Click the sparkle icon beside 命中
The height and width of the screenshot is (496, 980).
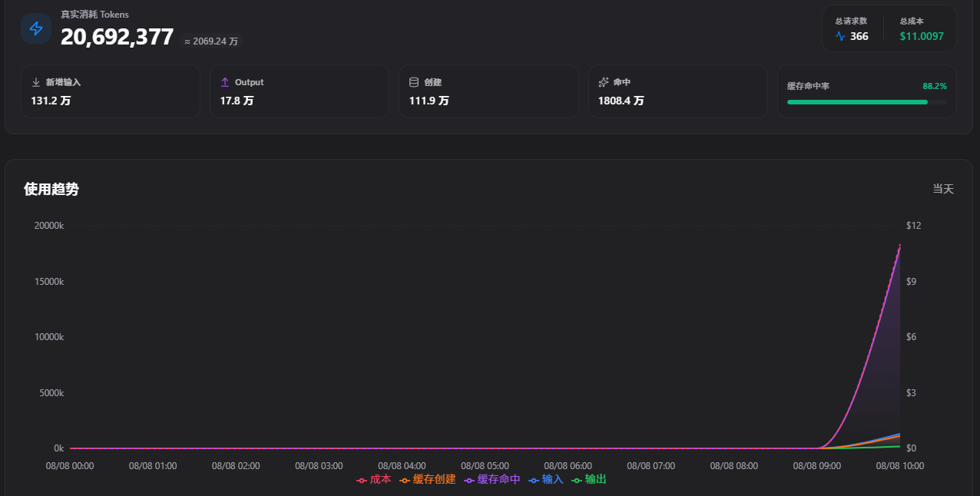(x=604, y=82)
